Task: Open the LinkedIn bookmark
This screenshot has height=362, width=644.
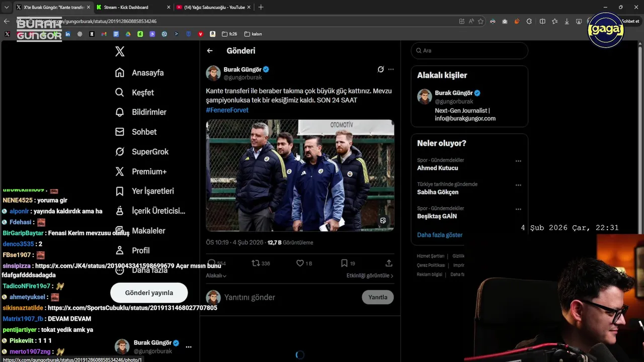Action: click(68, 34)
